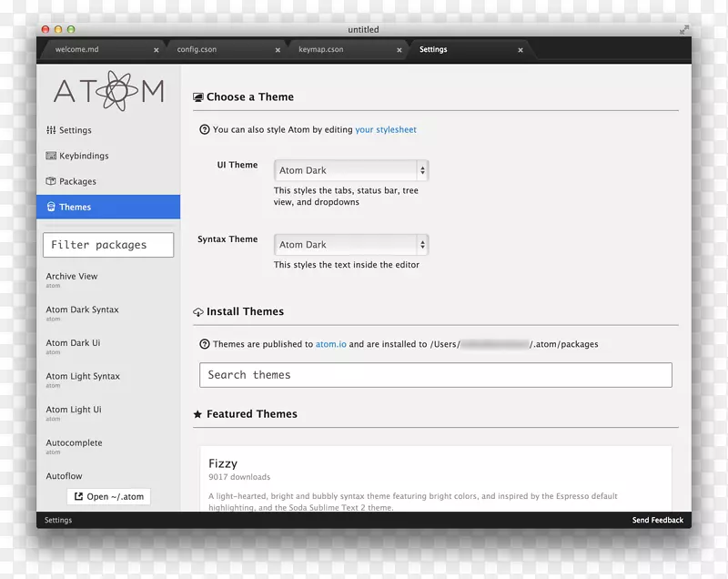The height and width of the screenshot is (579, 728).
Task: Click the Filter packages input field
Action: (x=107, y=244)
